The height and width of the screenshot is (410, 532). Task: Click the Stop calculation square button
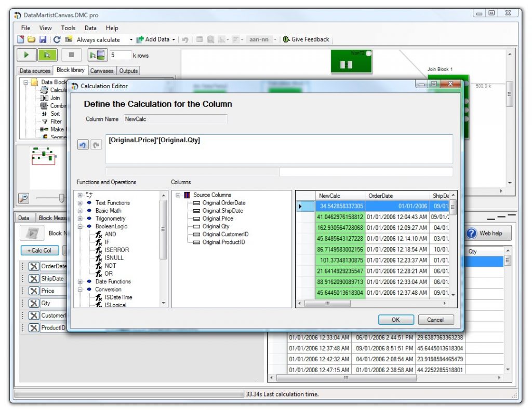click(71, 54)
